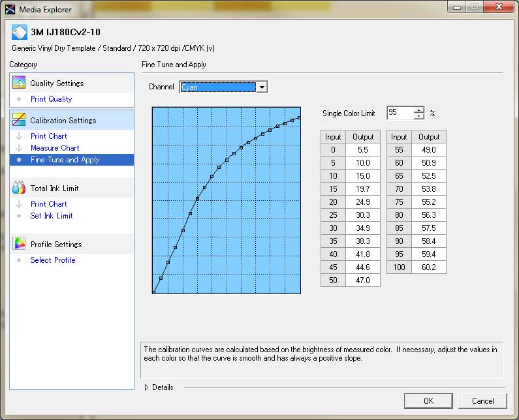The width and height of the screenshot is (519, 420).
Task: Select the Calibration Settings header
Action: click(x=72, y=120)
